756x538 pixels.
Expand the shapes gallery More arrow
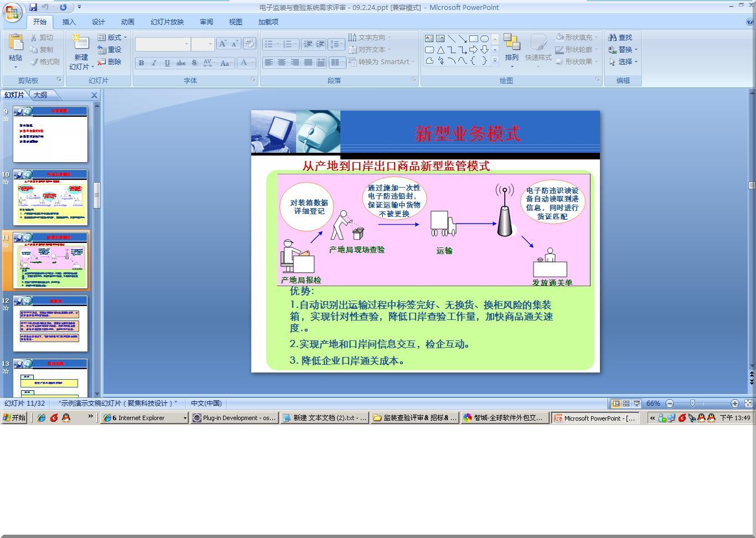(495, 60)
